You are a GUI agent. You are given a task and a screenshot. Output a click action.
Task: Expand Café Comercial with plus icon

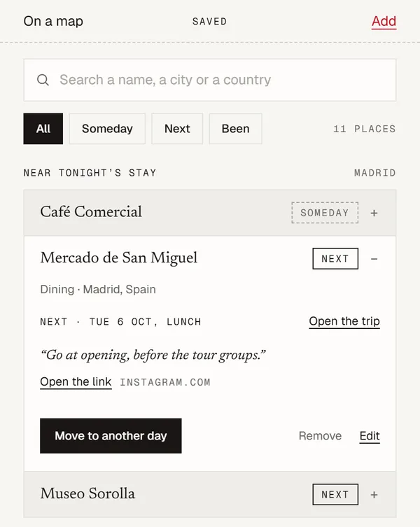coord(374,213)
